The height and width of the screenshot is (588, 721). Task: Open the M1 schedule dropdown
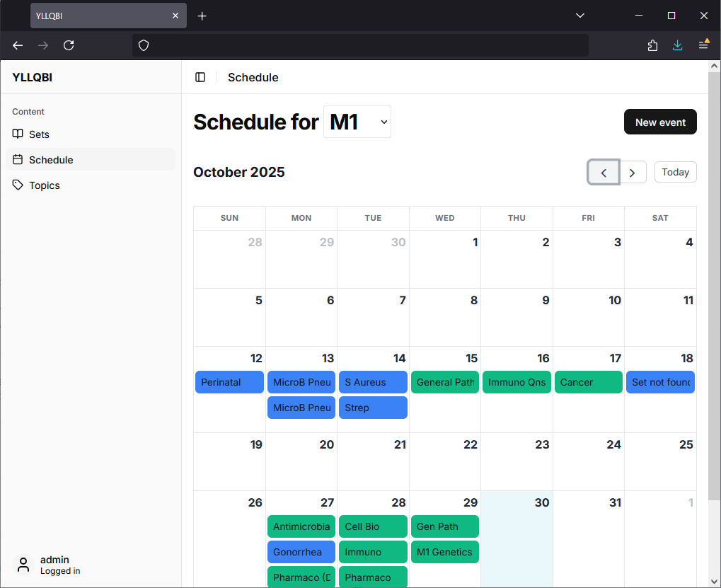click(x=357, y=122)
